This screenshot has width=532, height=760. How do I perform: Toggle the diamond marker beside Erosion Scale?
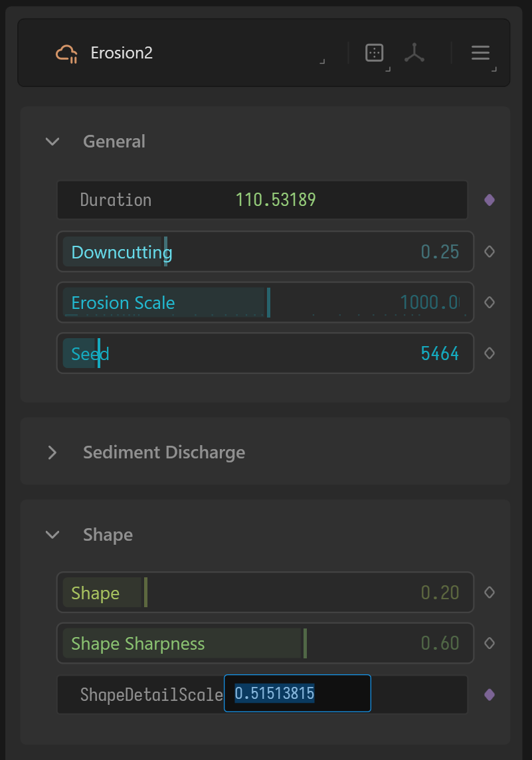[x=489, y=302]
